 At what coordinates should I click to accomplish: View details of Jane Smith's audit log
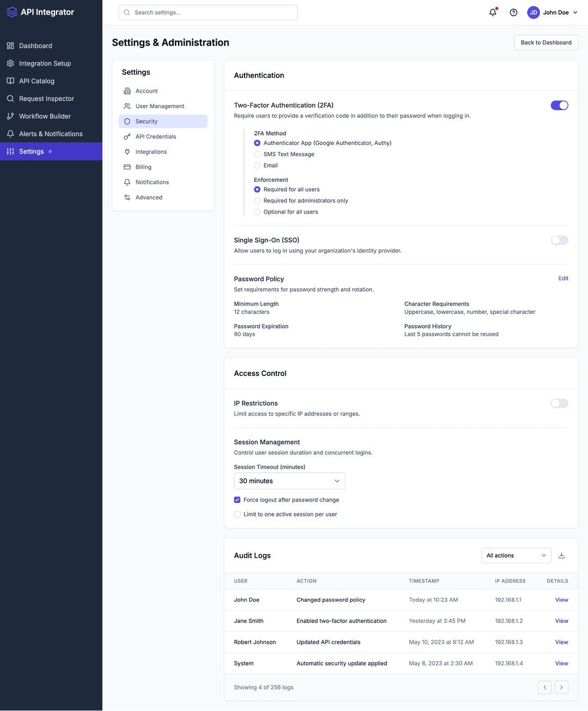pyautogui.click(x=561, y=621)
